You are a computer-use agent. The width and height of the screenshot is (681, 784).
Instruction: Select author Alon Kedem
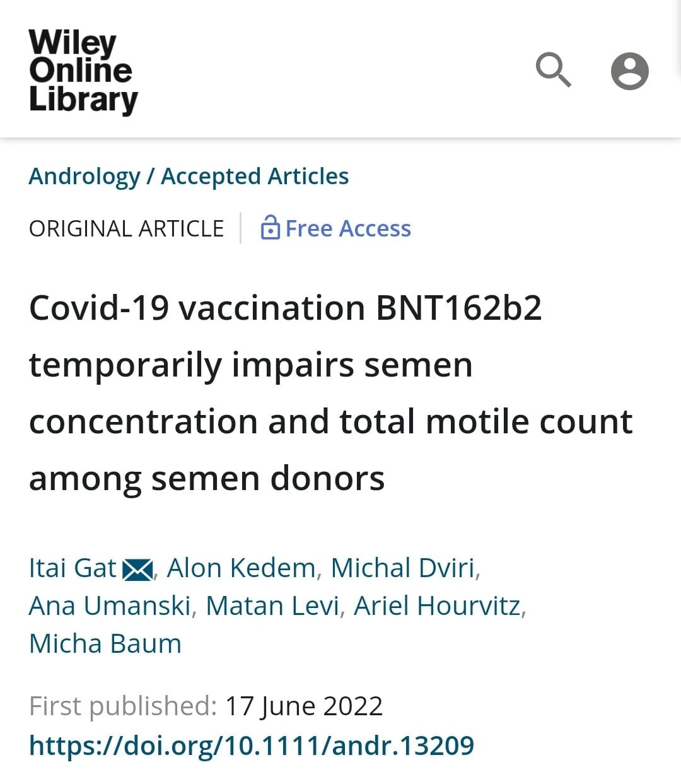pyautogui.click(x=241, y=568)
